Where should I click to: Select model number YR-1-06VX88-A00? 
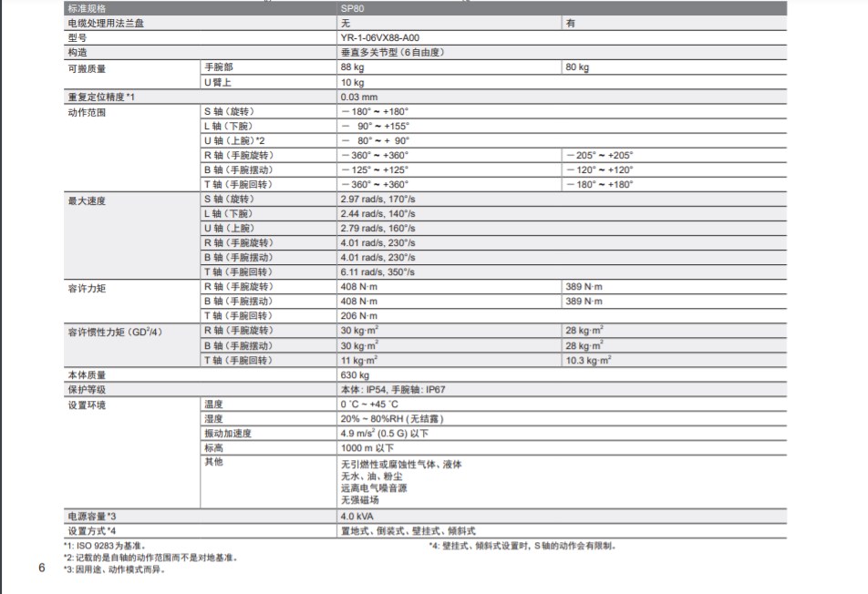pos(380,38)
